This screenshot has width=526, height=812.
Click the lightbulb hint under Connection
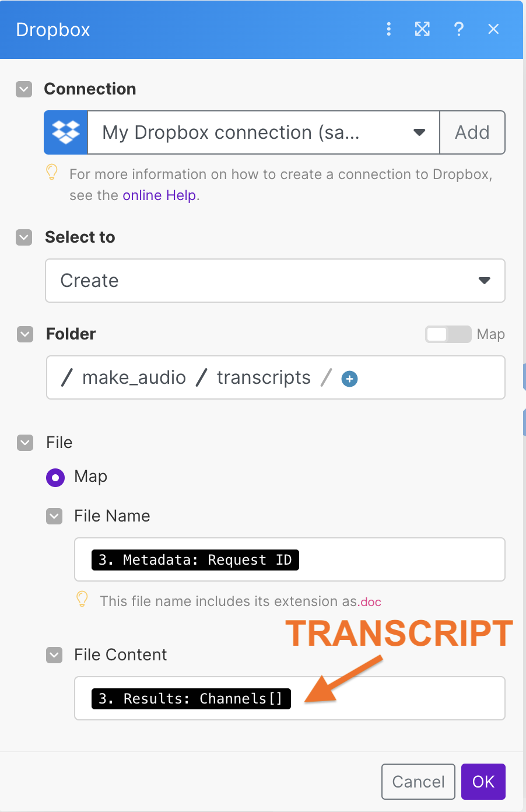click(52, 172)
